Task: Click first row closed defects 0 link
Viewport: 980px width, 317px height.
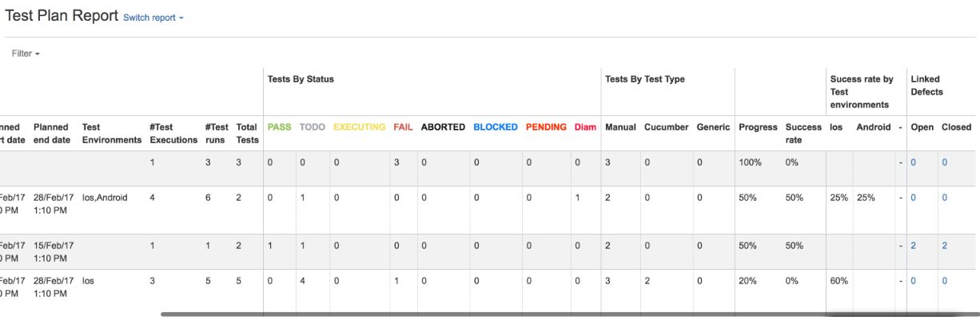Action: [x=945, y=163]
